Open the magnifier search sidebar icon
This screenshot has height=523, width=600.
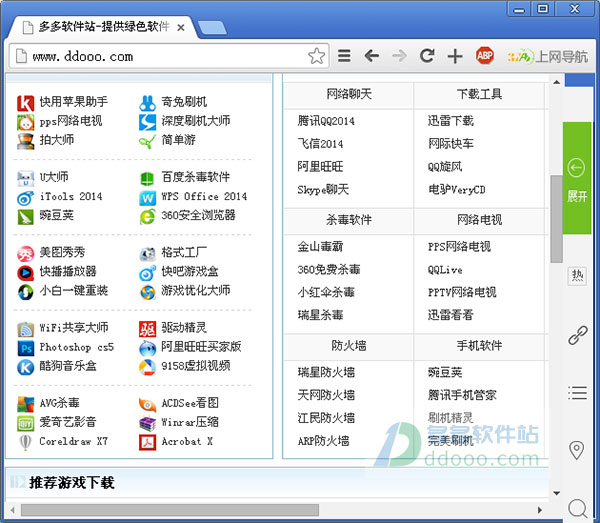pos(577,508)
